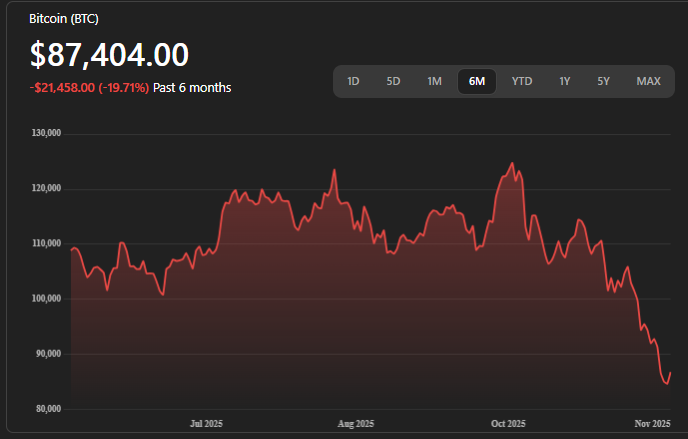Click the Oct 2025 axis label
Viewport: 688px width, 439px height.
[507, 424]
